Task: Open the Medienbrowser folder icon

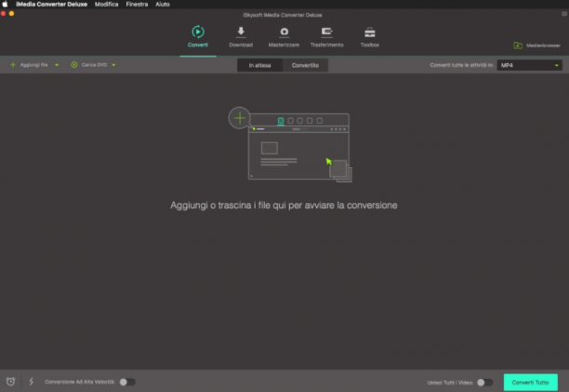Action: pos(518,46)
